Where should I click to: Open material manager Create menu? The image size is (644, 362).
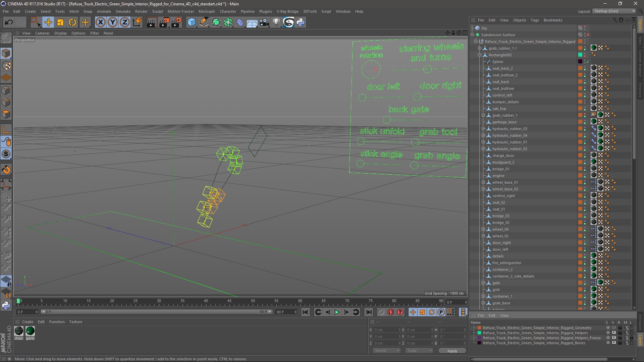pyautogui.click(x=28, y=322)
